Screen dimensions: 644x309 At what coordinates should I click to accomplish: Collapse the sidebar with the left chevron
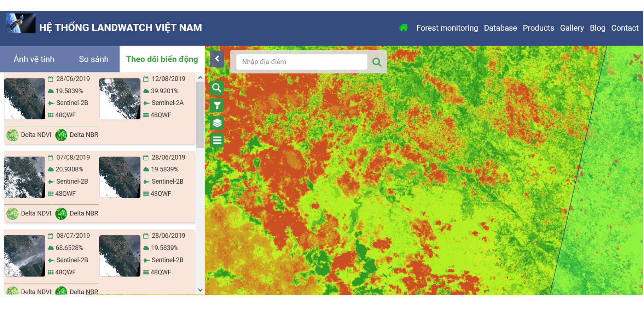coord(217,59)
